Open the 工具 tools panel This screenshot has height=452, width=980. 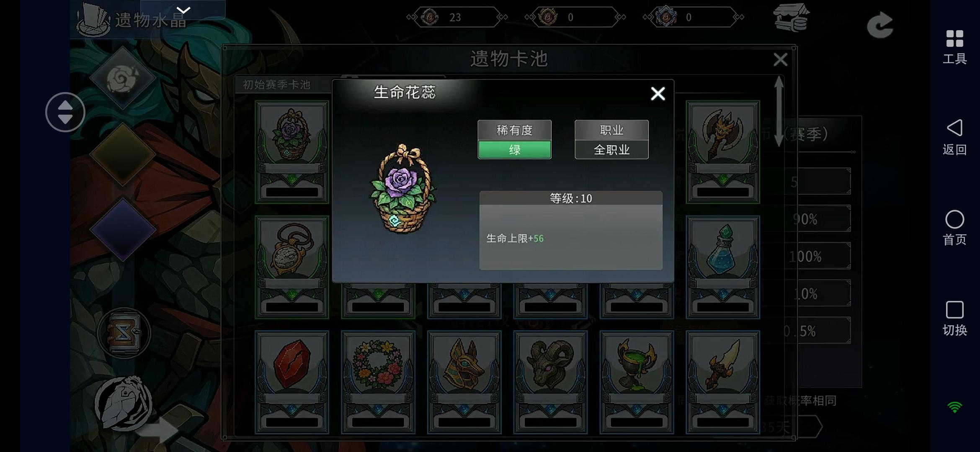point(954,47)
